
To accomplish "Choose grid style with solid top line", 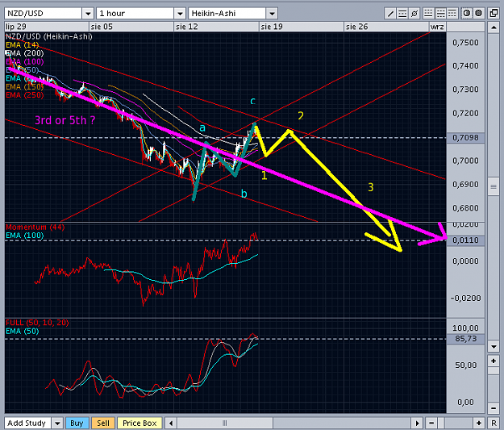I will point(452,14).
